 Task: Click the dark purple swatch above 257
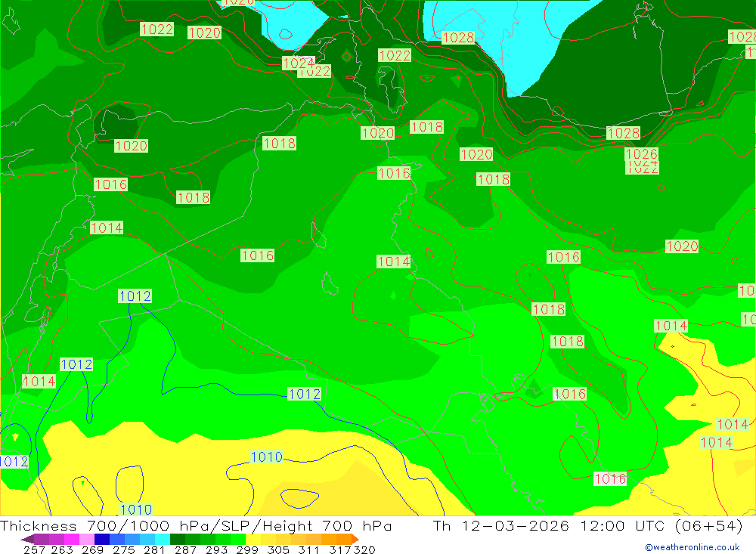pyautogui.click(x=42, y=539)
